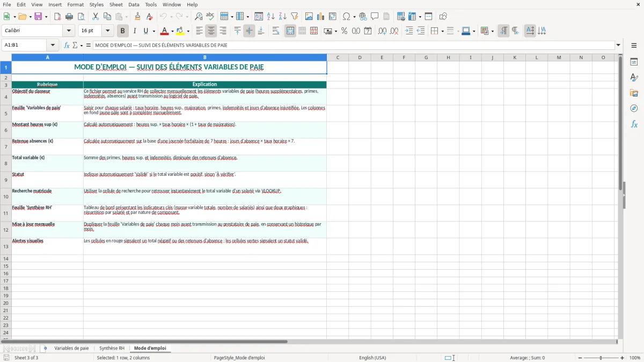This screenshot has width=644, height=362.
Task: Expand the Borders dropdown arrow
Action: [x=442, y=31]
